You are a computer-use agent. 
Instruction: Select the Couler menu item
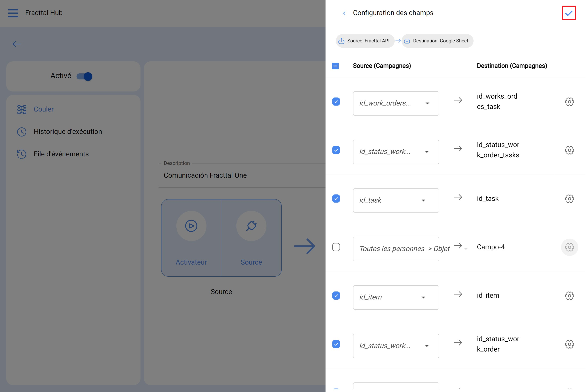44,109
